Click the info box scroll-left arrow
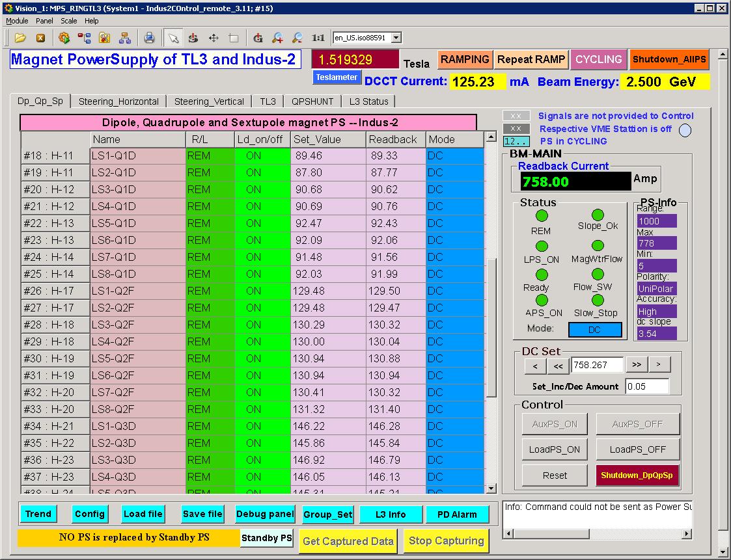Screen dimensions: 731x560 pyautogui.click(x=508, y=533)
